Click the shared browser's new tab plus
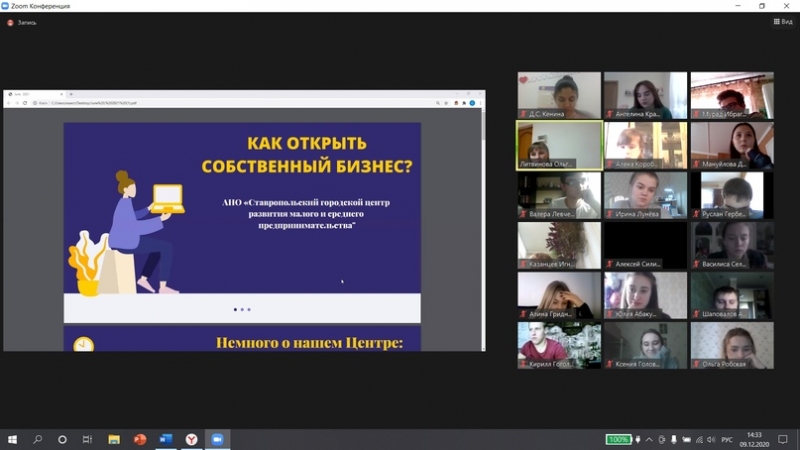The image size is (800, 450). pos(71,94)
